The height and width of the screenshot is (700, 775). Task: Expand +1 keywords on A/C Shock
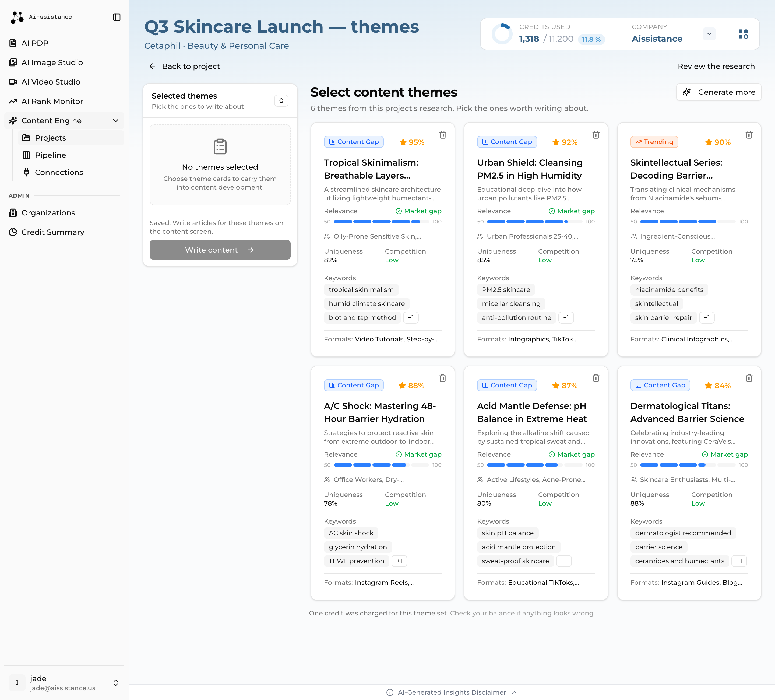click(399, 561)
